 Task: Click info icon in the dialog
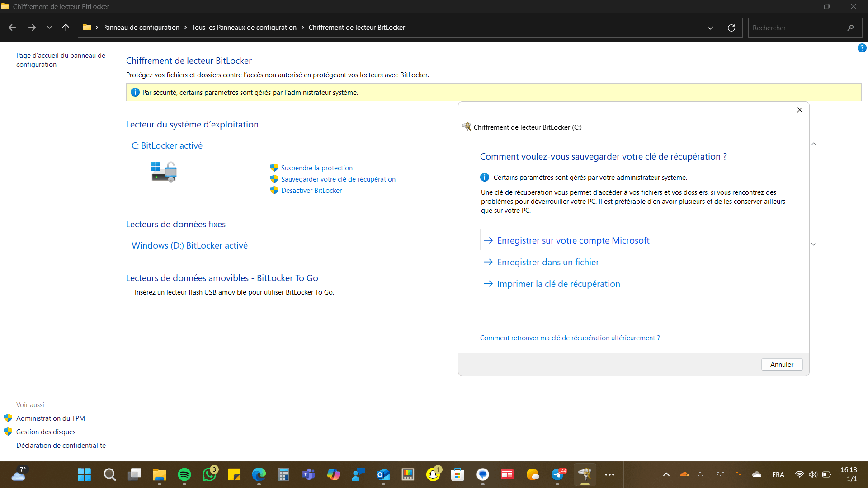[484, 178]
